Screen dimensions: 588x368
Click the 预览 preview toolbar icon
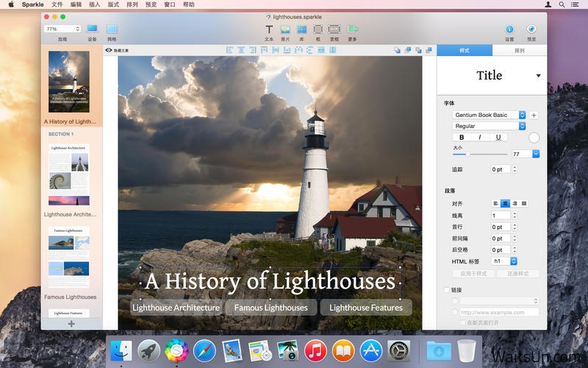(531, 29)
